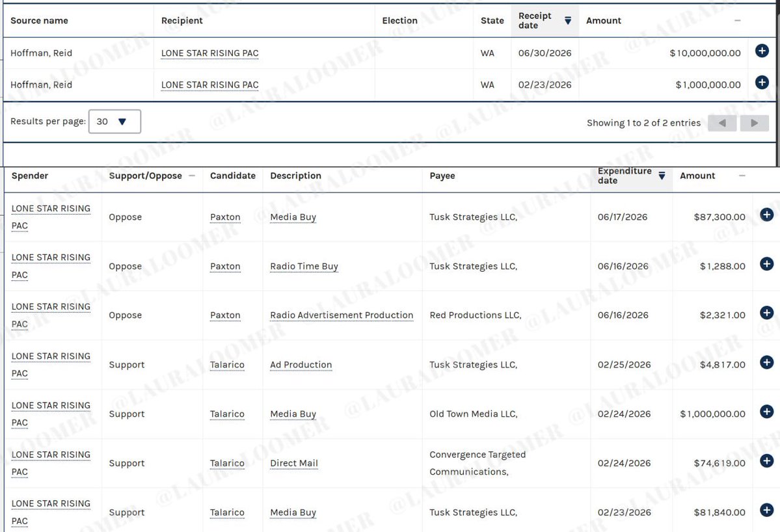Open LONE STAR RISING PAC link dated 02/23/2026 receipt
Image resolution: width=780 pixels, height=532 pixels.
[x=210, y=85]
